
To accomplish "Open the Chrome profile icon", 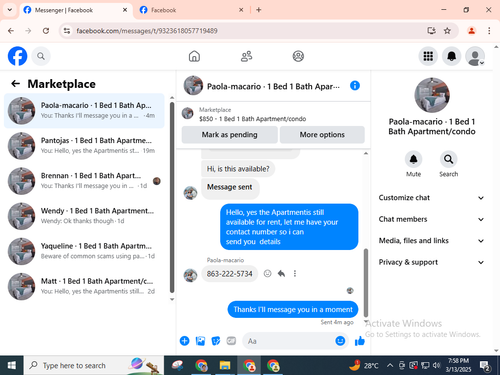I will tap(471, 31).
